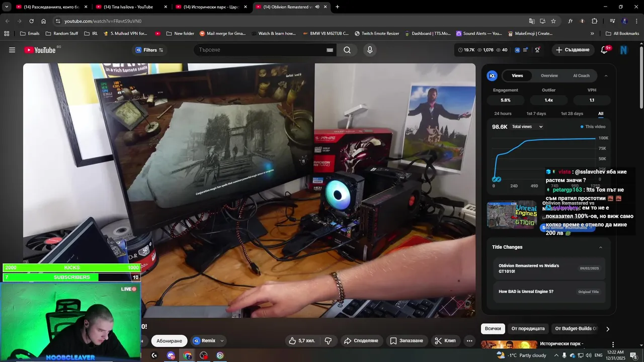The width and height of the screenshot is (644, 362).
Task: Click the Абониране subscribe button
Action: point(169,341)
